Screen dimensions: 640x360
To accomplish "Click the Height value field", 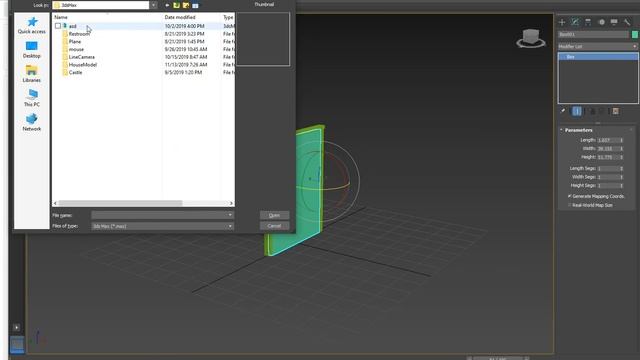I will tap(608, 157).
